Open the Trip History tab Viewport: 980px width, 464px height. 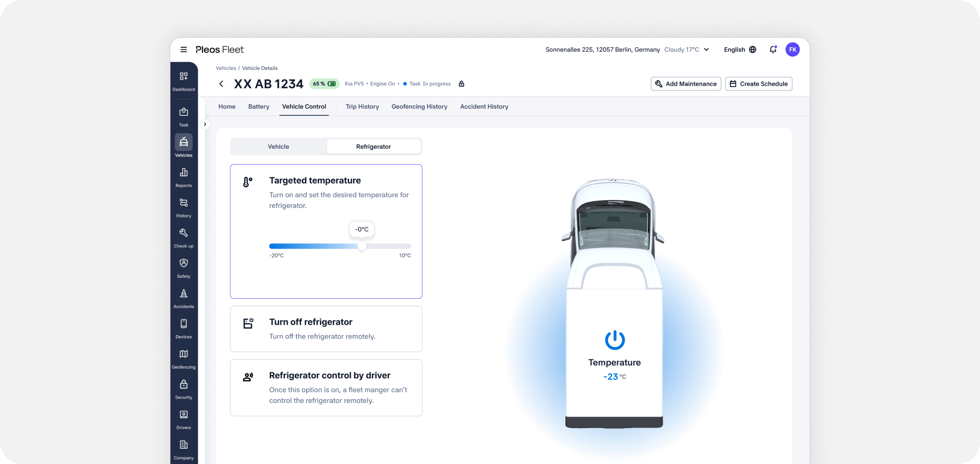tap(362, 107)
